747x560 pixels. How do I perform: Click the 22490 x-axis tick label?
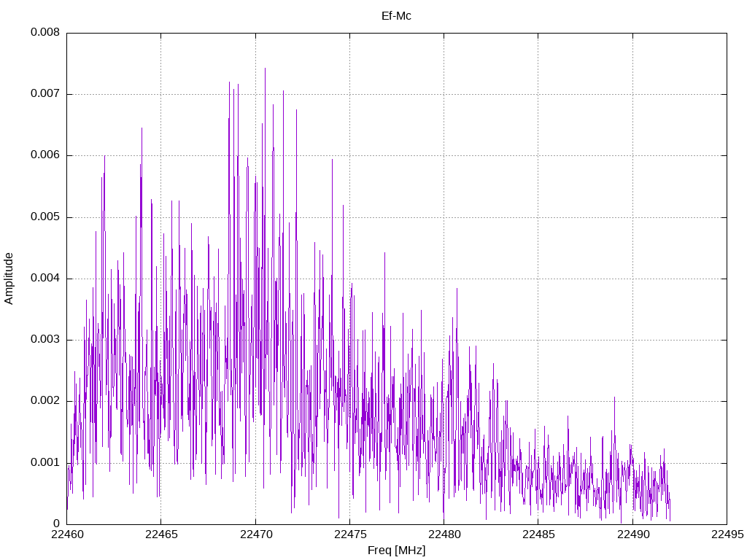pyautogui.click(x=632, y=534)
